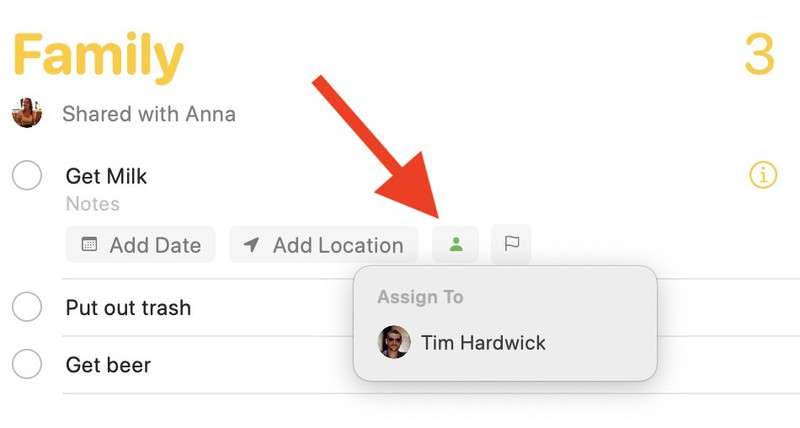This screenshot has height=428, width=800.
Task: Check off the Get beer reminder
Action: coord(27,364)
